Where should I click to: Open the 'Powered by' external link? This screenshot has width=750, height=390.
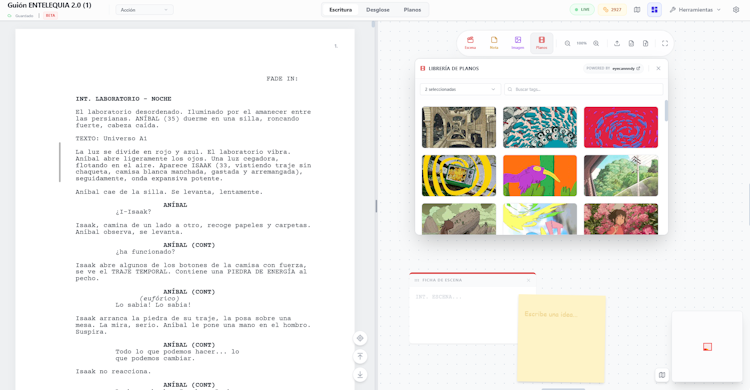tap(613, 68)
